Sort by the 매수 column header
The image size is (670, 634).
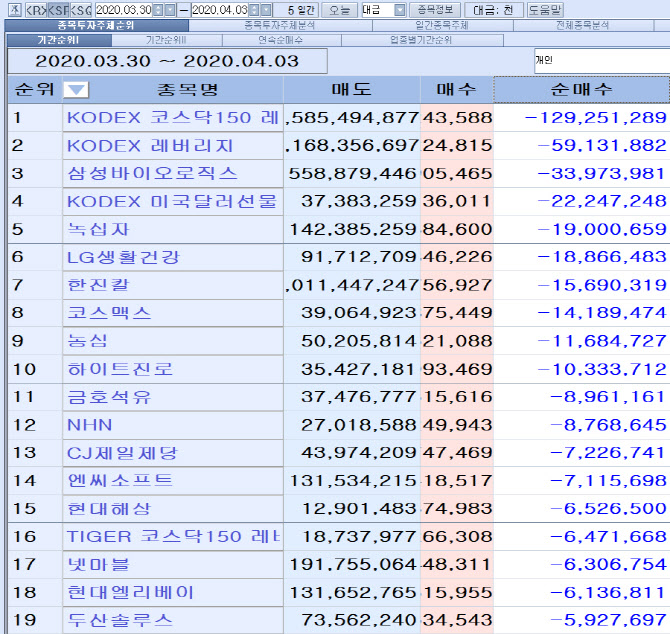(456, 89)
